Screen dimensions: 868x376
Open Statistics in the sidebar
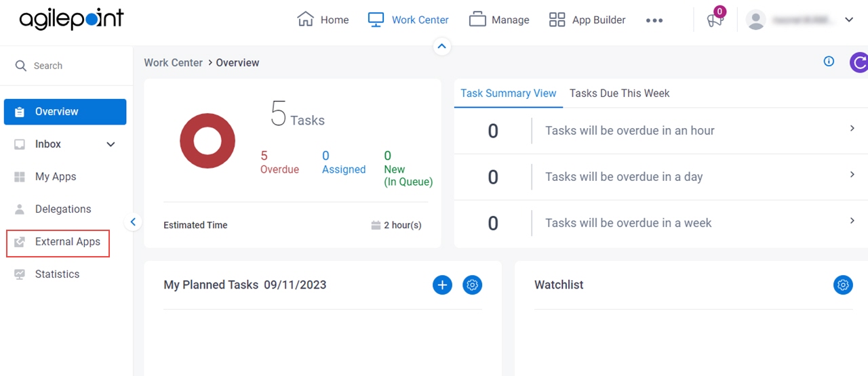point(65,274)
